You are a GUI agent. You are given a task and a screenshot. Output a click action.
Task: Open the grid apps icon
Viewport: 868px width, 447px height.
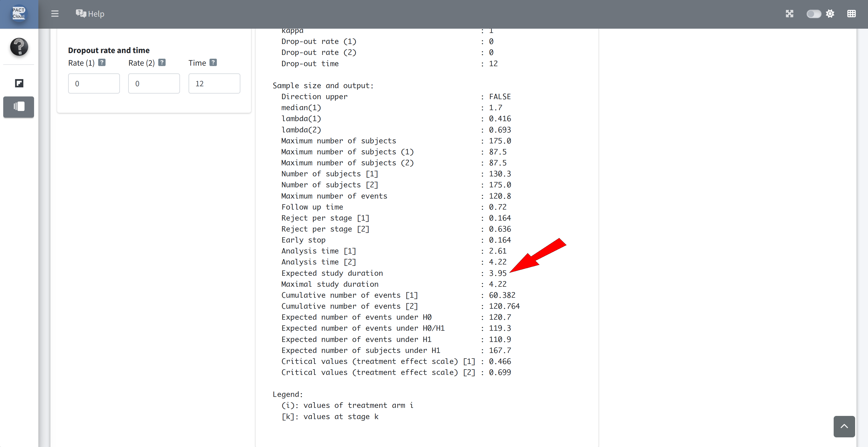pyautogui.click(x=851, y=14)
